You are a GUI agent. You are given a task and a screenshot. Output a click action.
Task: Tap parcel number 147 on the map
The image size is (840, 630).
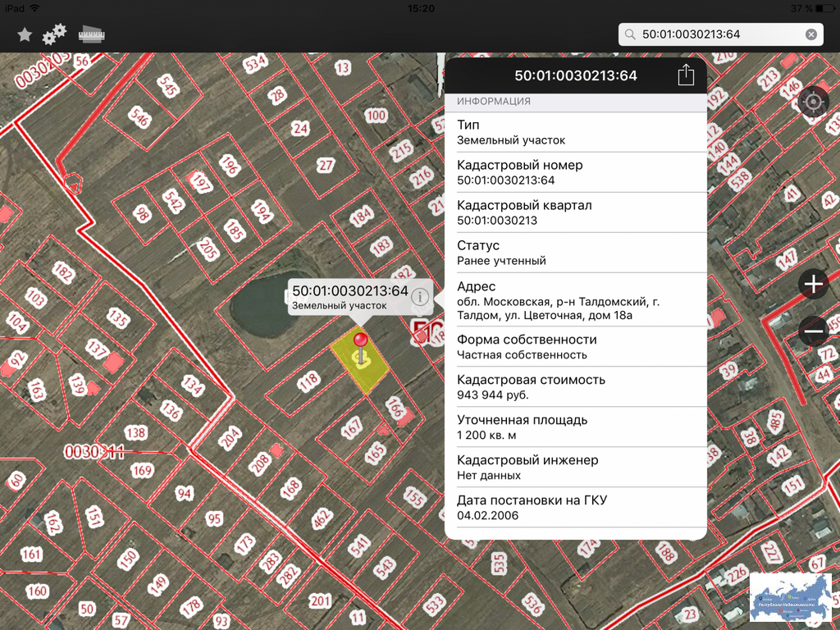787,259
